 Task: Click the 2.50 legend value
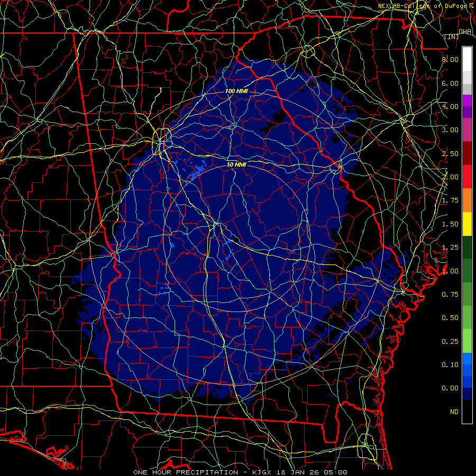450,153
